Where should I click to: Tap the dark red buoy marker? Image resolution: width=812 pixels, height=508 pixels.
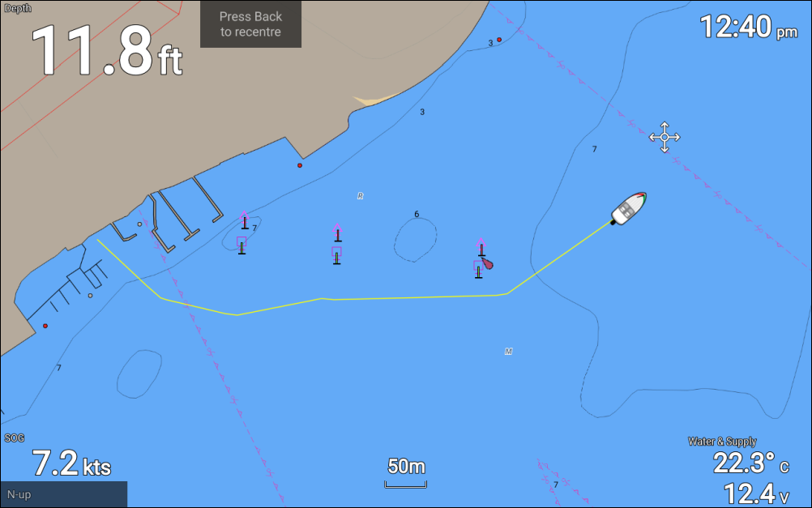click(487, 264)
